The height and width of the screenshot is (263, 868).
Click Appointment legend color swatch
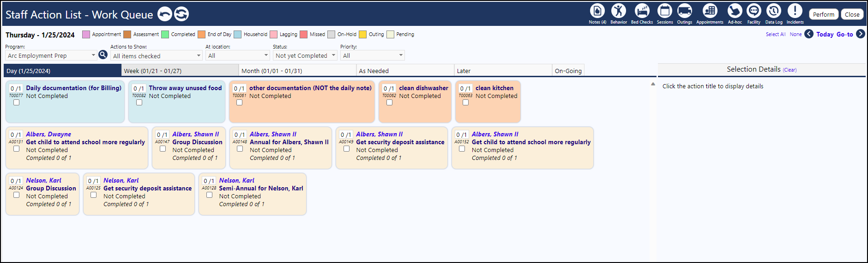[86, 34]
